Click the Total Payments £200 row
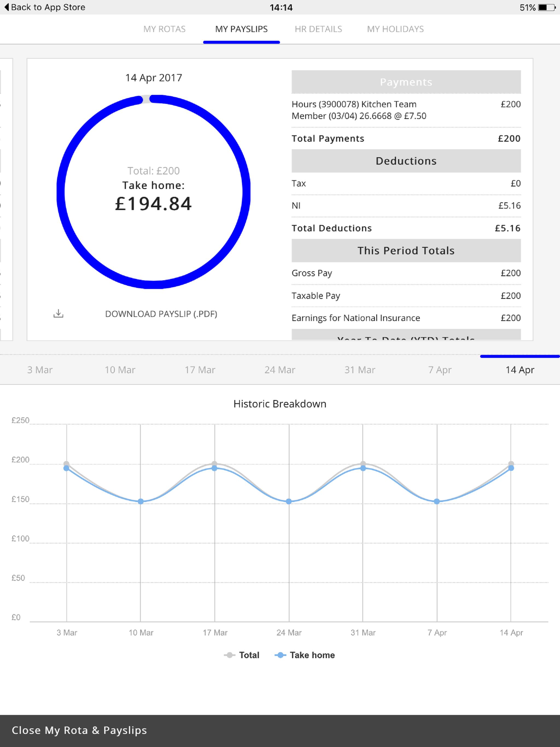 (406, 138)
